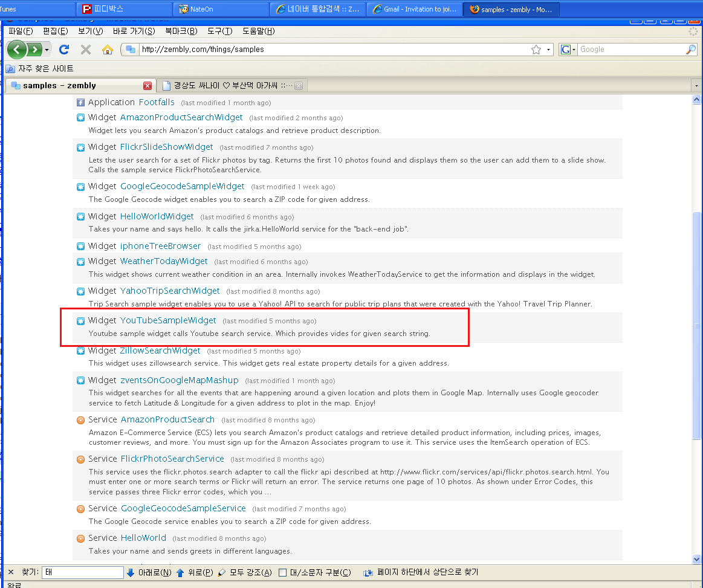Open ZillowSearchWidget link

pyautogui.click(x=160, y=351)
